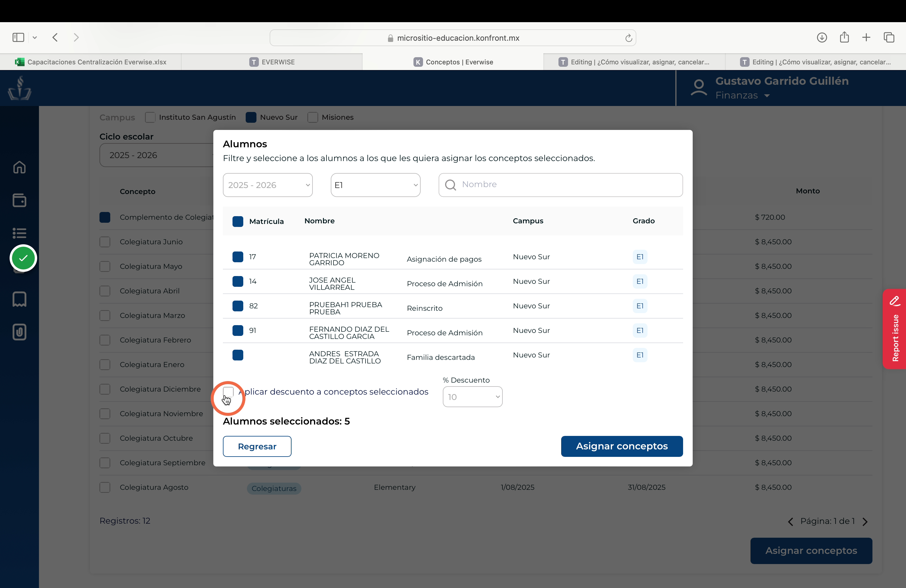This screenshot has height=588, width=906.
Task: Select the Conceptos | Everwise tab
Action: 453,62
